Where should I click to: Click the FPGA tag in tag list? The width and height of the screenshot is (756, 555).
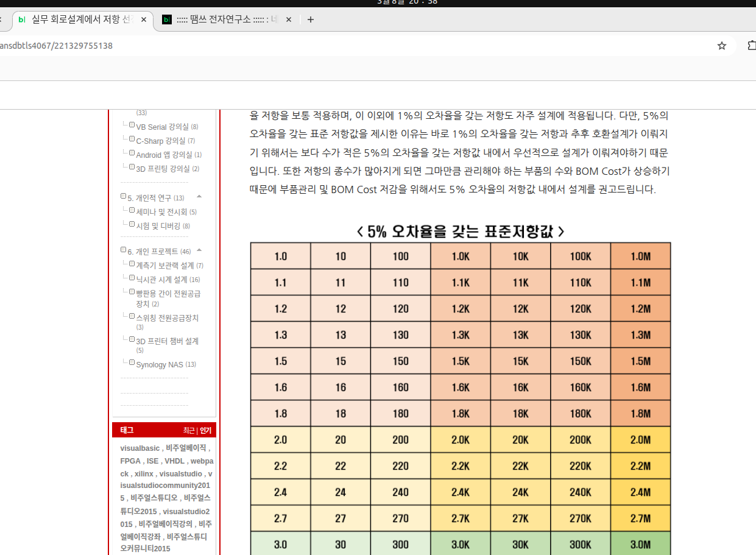(130, 461)
